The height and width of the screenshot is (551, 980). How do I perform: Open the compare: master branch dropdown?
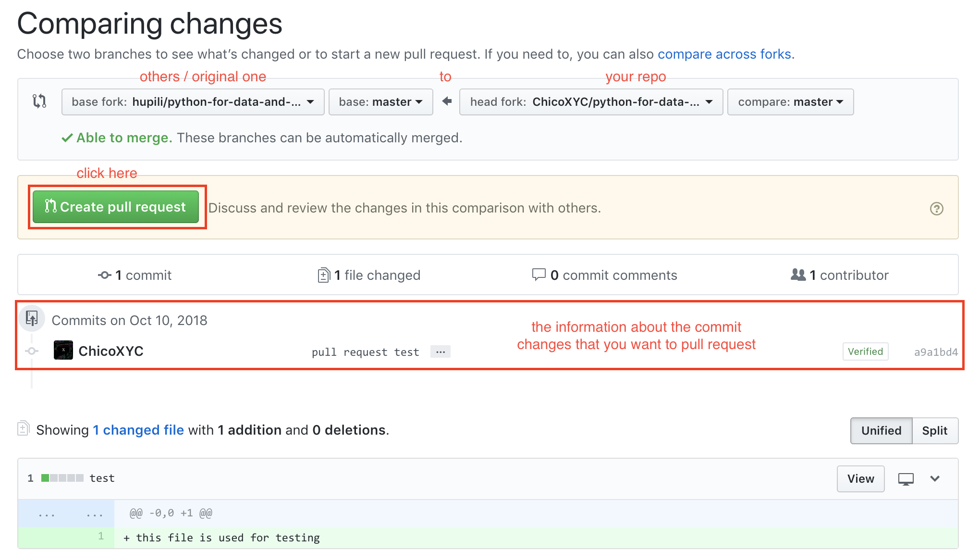790,102
